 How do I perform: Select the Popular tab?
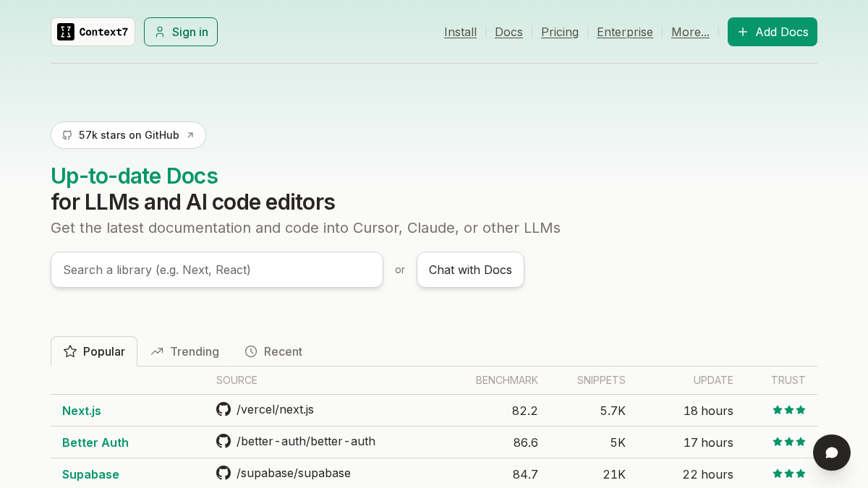tap(94, 351)
